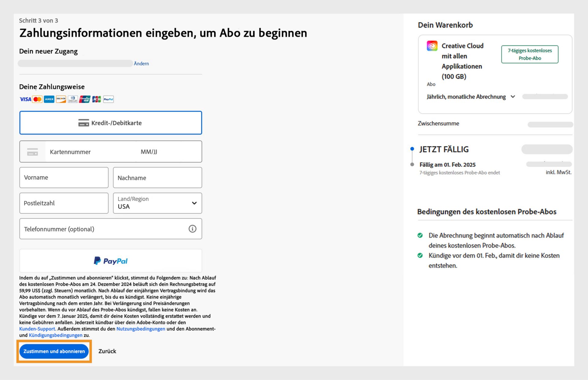The width and height of the screenshot is (588, 380).
Task: Click the Bedingungen des kostenlosen Probe-Abos heading
Action: click(487, 212)
